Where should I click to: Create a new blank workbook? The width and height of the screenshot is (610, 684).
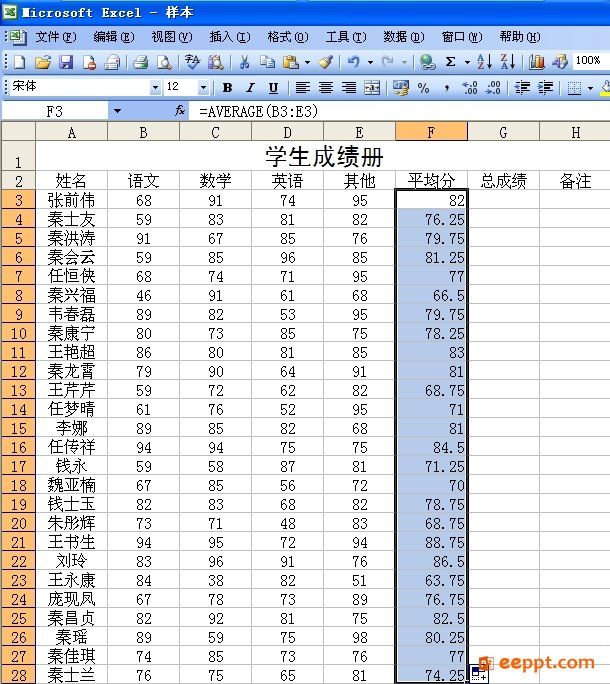click(20, 62)
